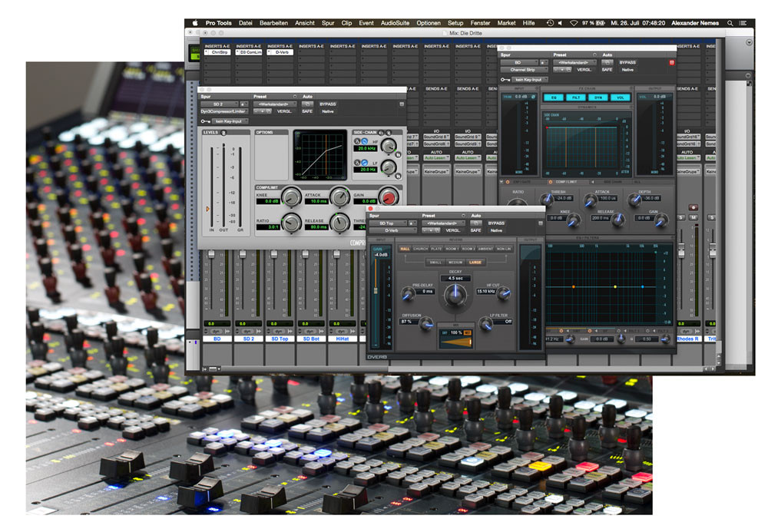The image size is (768, 532).
Task: Open the Setup menu
Action: pyautogui.click(x=455, y=23)
